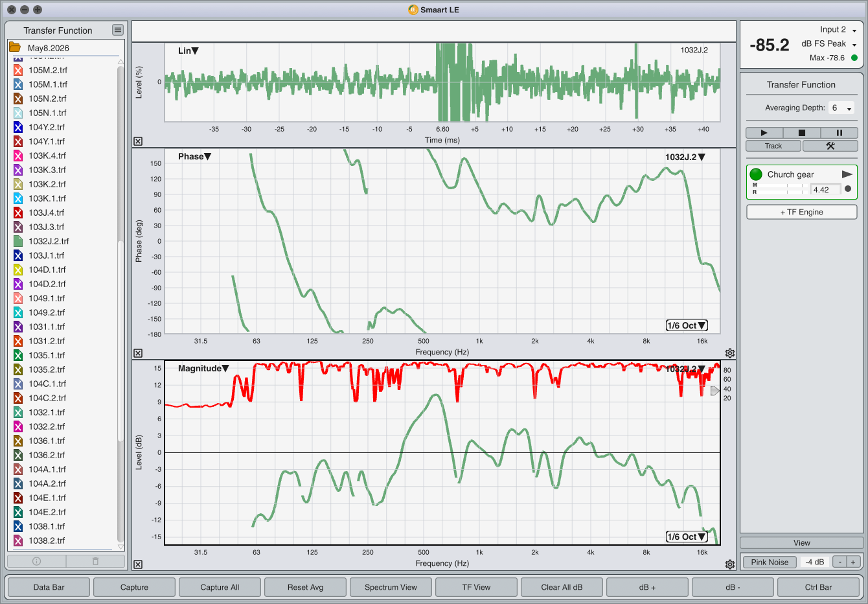Click the green circle on Church gear engine
The image size is (868, 604).
click(756, 174)
